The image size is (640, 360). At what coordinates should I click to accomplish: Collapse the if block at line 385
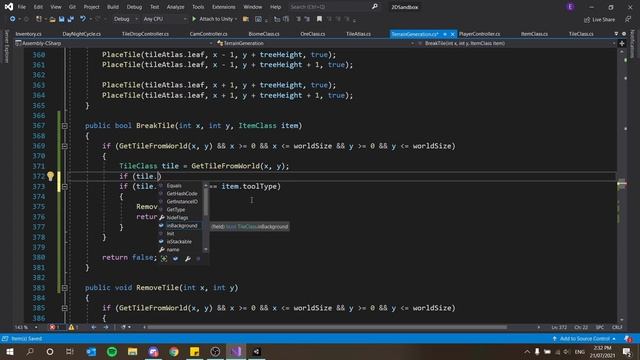pos(64,308)
